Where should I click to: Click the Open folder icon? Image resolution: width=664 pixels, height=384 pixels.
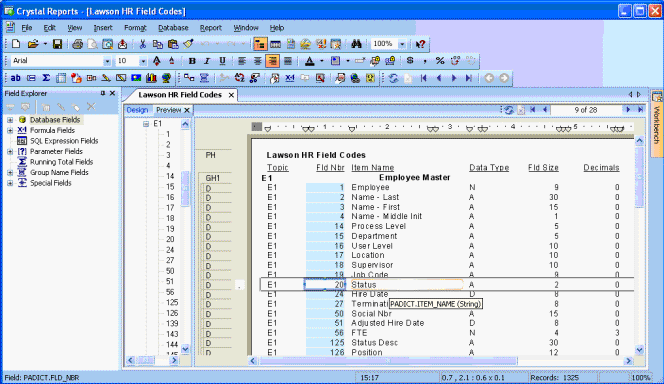pyautogui.click(x=33, y=44)
